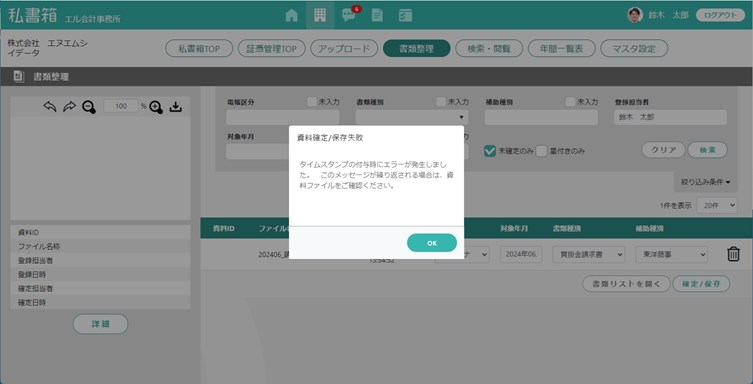Viewport: 753px width, 384px height.
Task: Click the 確定/保存 button
Action: (x=701, y=284)
